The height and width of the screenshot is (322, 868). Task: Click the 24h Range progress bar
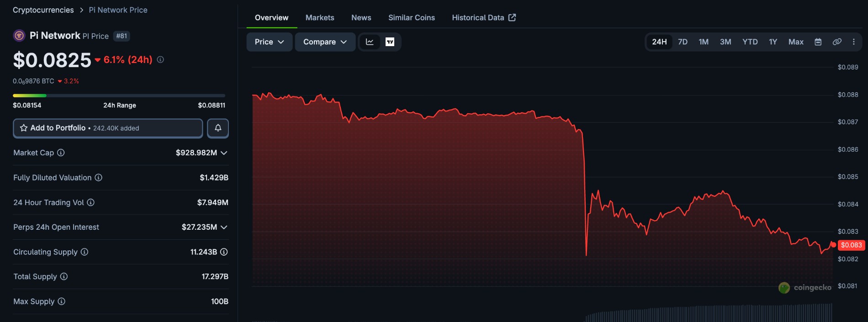click(119, 95)
